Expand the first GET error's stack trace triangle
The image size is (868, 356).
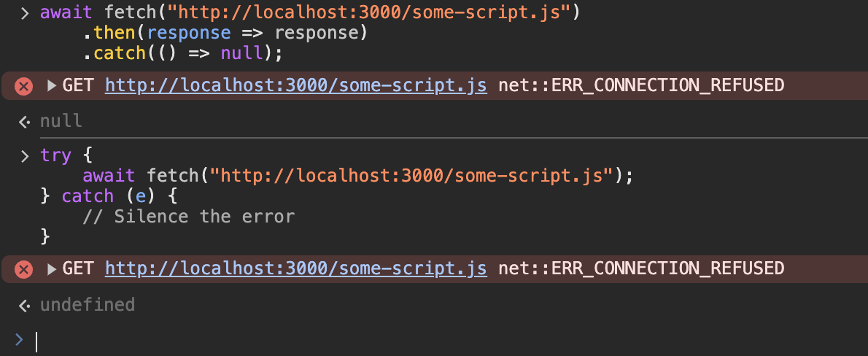(52, 86)
